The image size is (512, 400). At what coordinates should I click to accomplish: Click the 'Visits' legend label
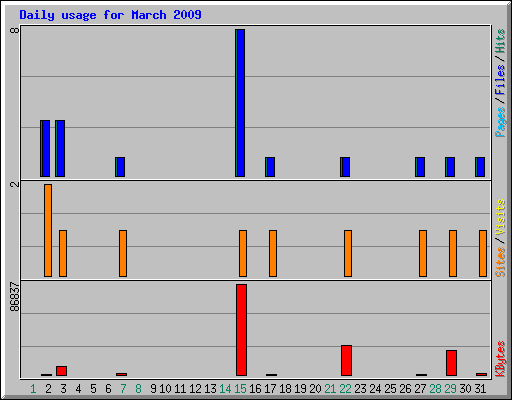coord(500,217)
